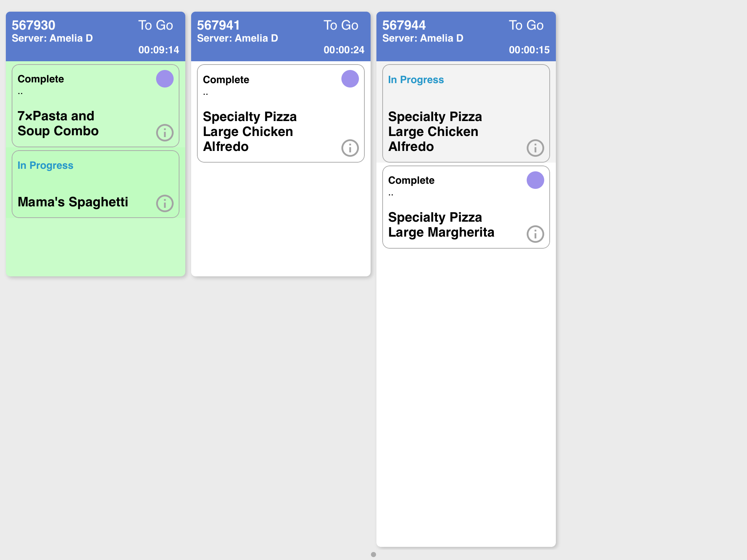Click the page indicator dot at bottom
This screenshot has width=747, height=560.
pos(373,554)
